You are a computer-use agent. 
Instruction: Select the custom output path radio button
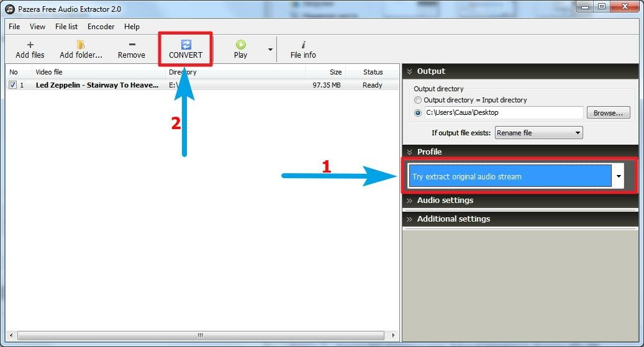418,113
